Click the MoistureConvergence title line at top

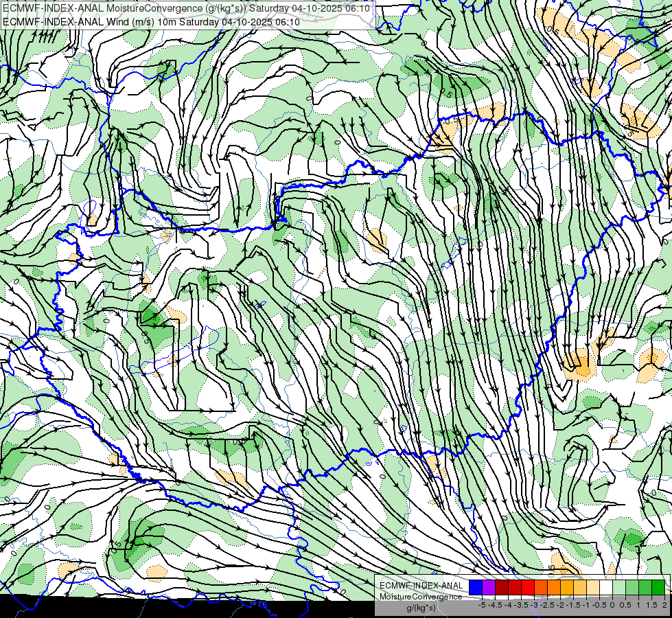pos(187,8)
